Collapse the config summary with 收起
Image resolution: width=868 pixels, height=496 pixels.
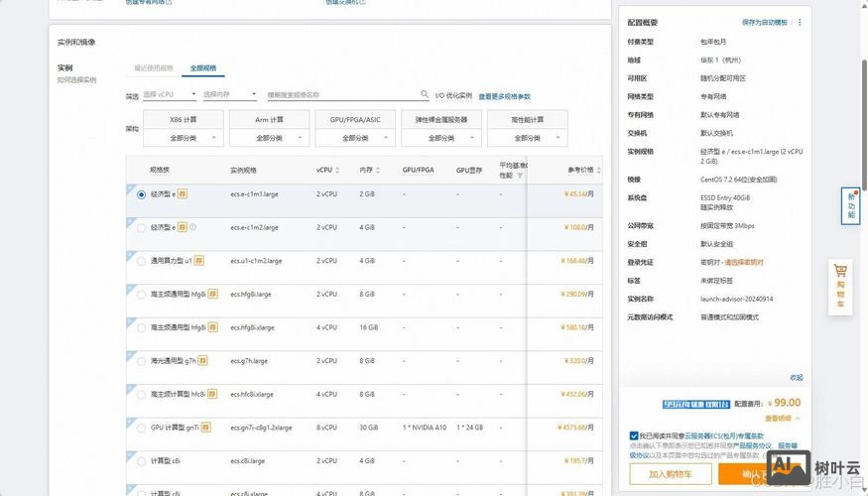(x=796, y=377)
